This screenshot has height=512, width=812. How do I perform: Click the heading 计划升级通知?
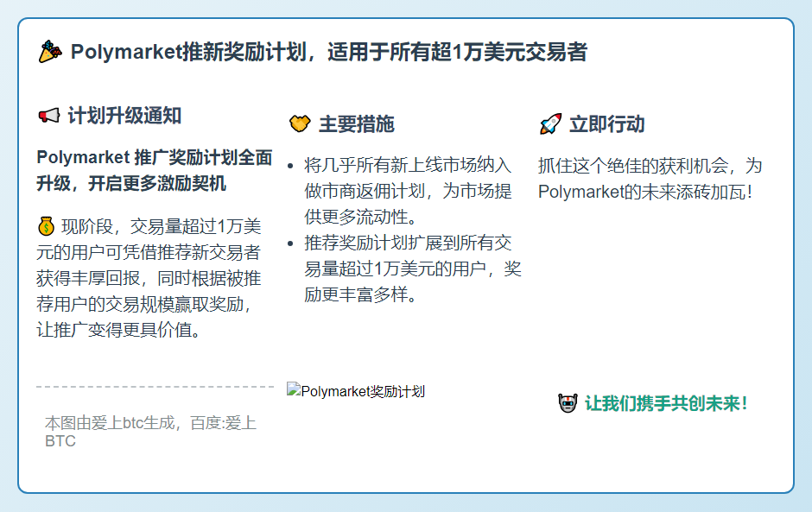point(124,116)
